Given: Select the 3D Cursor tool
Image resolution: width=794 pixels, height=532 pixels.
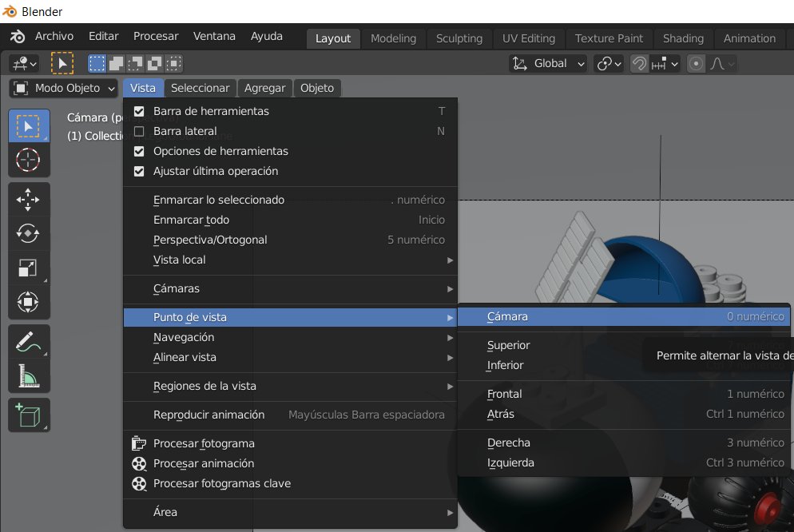Looking at the screenshot, I should [29, 160].
